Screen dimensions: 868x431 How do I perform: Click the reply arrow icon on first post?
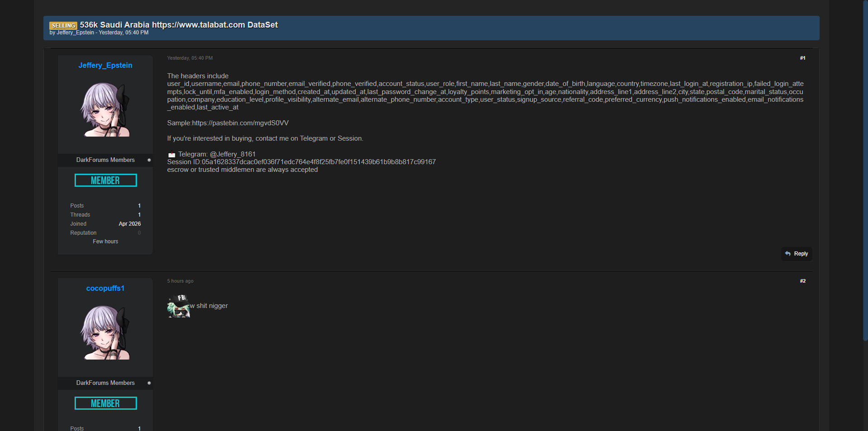788,254
